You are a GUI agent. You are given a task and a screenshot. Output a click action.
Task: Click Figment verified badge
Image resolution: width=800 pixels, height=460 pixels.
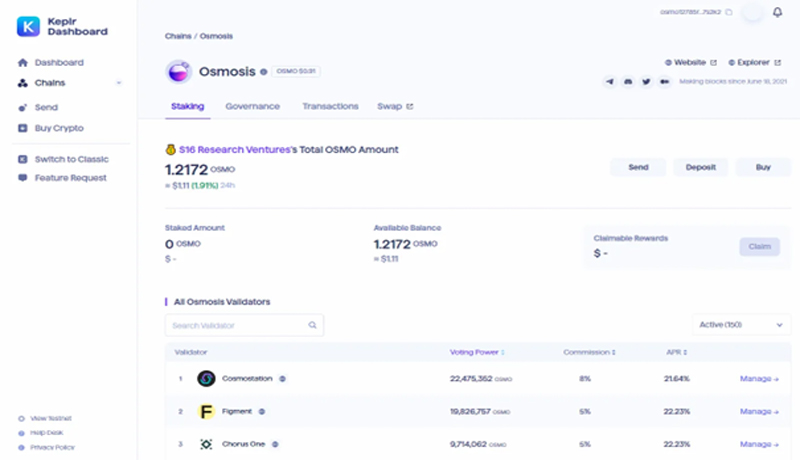point(262,412)
